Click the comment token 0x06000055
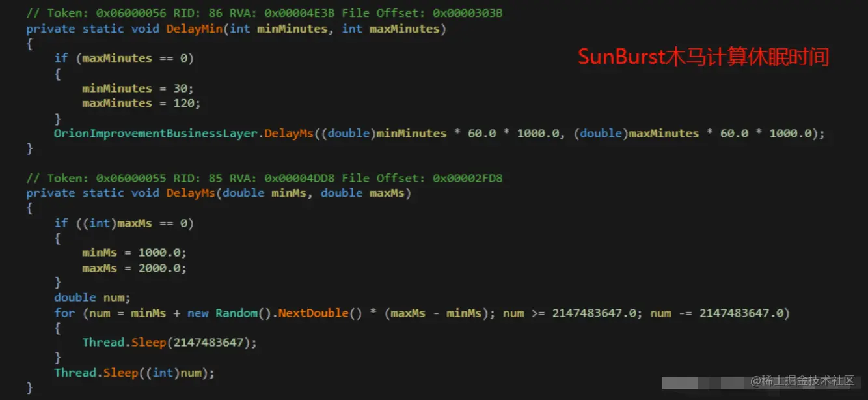This screenshot has width=868, height=400. [x=131, y=178]
